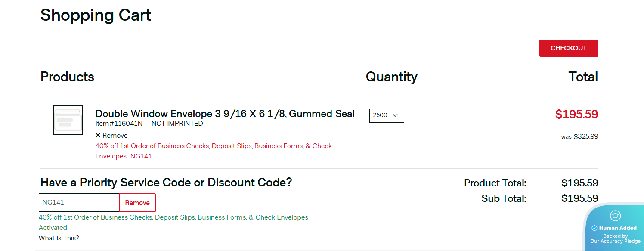Click the Shopping Cart page heading
This screenshot has height=251, width=644.
96,15
